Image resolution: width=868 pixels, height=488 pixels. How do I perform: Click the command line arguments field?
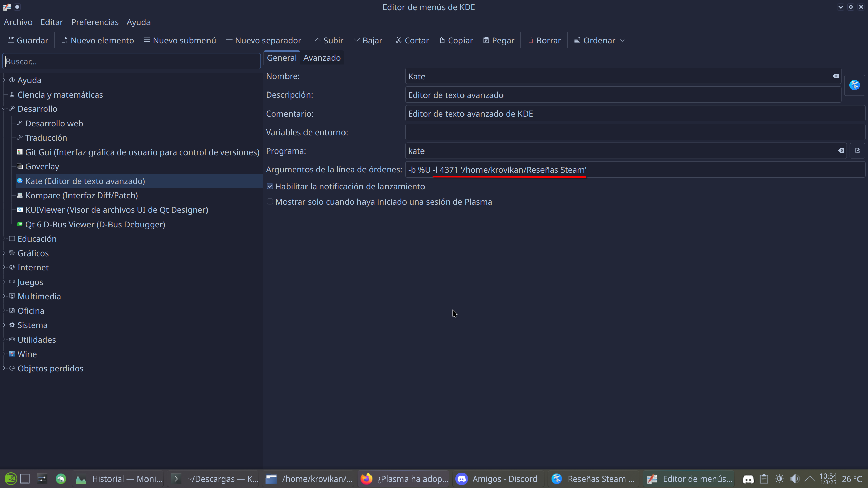coord(635,169)
